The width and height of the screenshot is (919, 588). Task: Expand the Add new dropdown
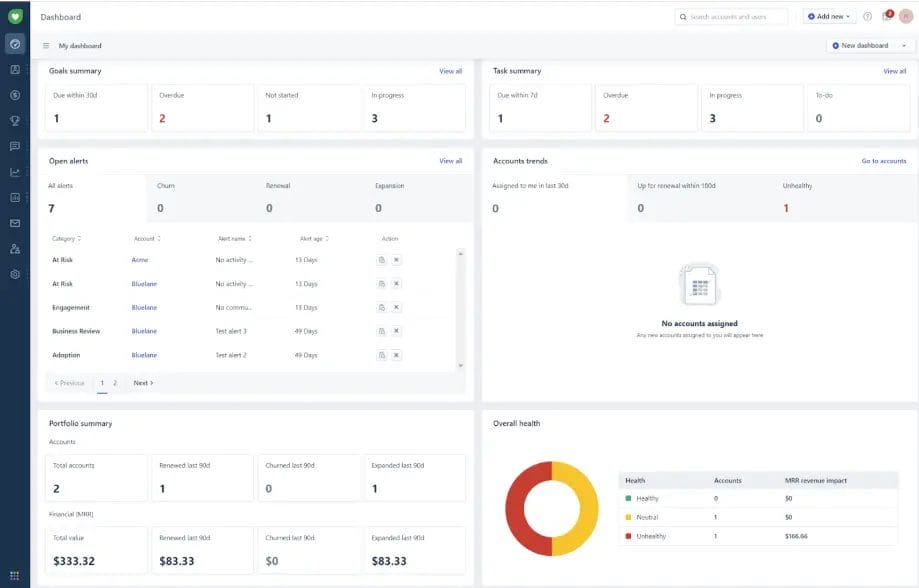[828, 16]
